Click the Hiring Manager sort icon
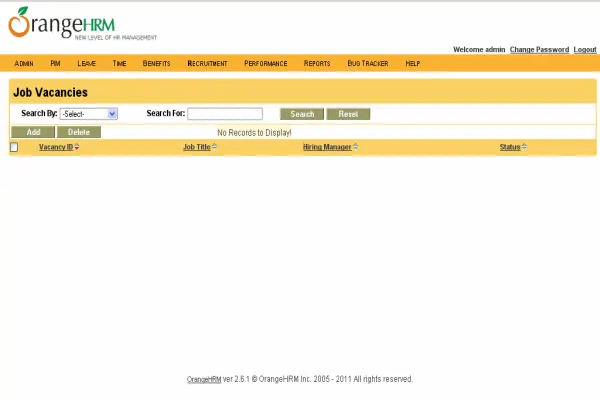 click(x=355, y=147)
